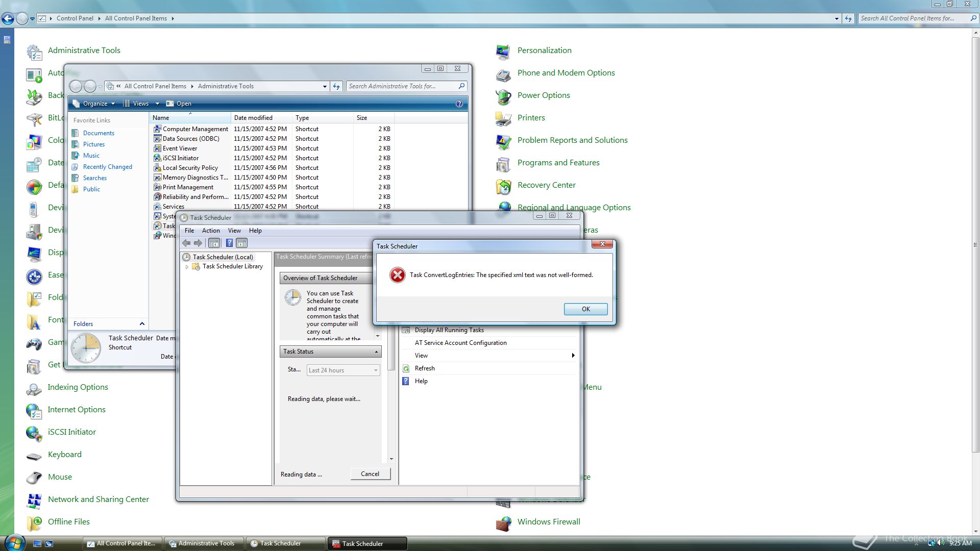Open Documents in Favorite Links

[99, 133]
